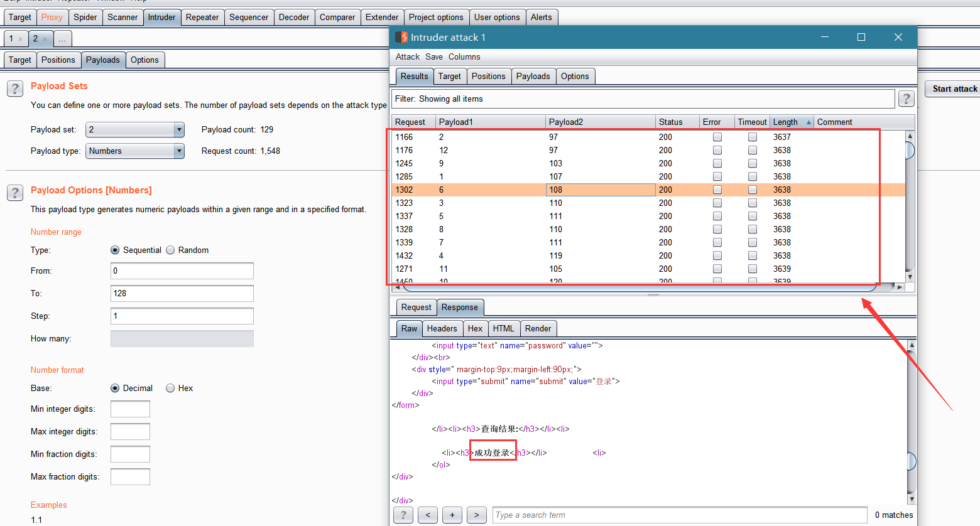Click the Start attack button
This screenshot has width=980, height=526.
[x=954, y=89]
